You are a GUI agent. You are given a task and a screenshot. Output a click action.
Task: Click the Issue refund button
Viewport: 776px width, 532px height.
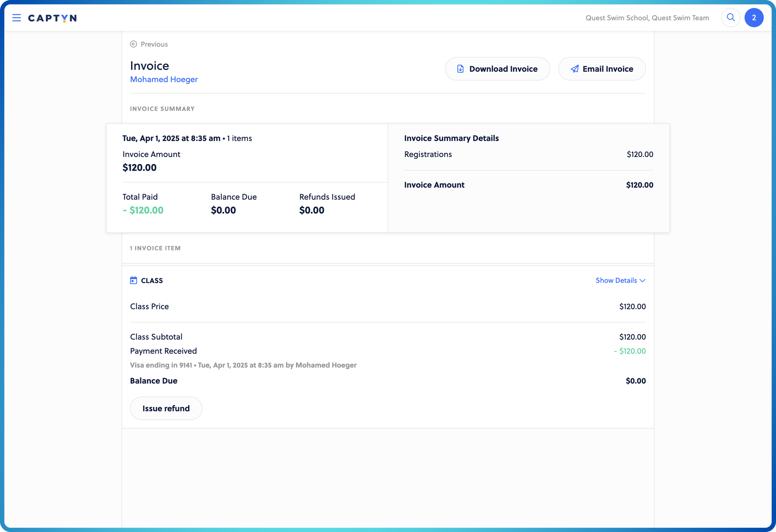[x=166, y=408]
